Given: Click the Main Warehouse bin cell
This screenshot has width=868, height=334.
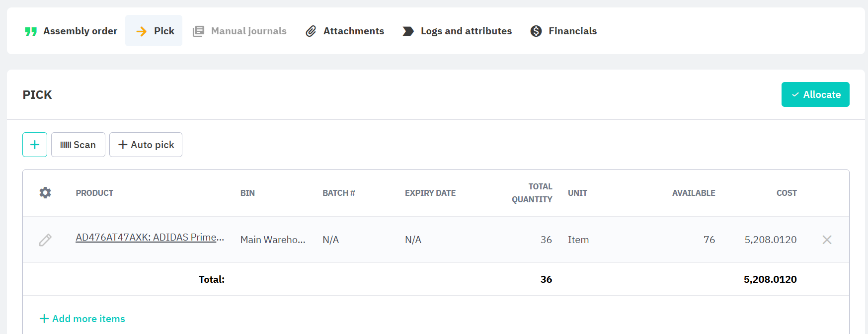Looking at the screenshot, I should [273, 240].
